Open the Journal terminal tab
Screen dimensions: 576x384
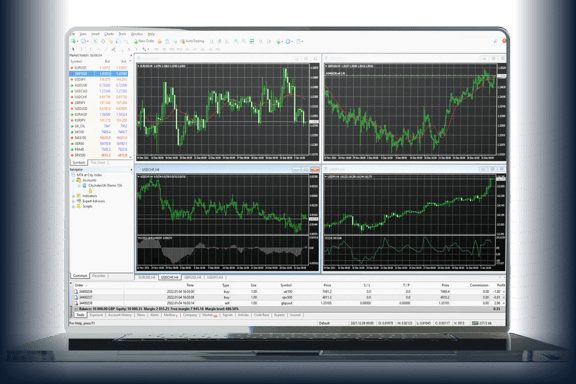coord(295,315)
